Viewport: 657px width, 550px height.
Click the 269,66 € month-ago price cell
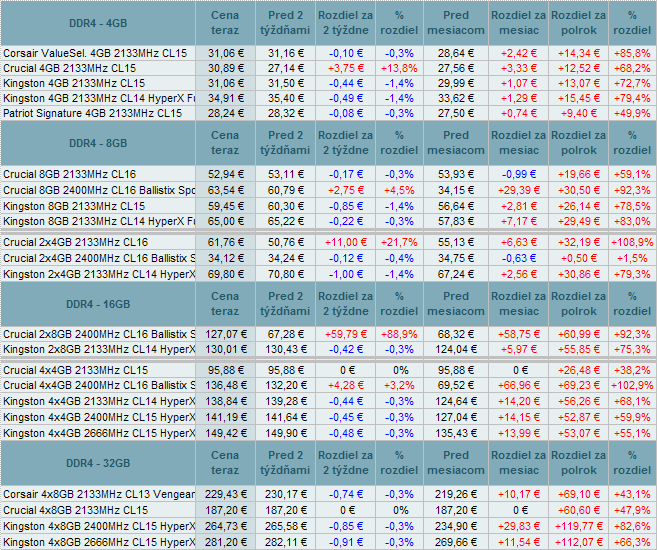pos(456,542)
